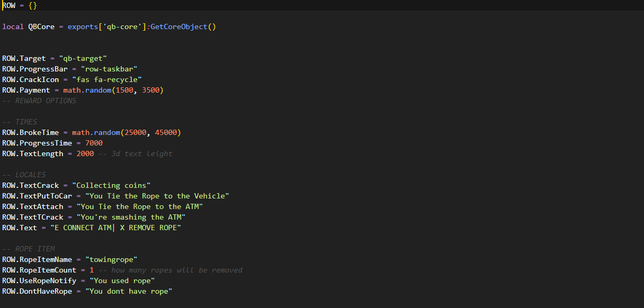Click the 2000 TextLength value
The height and width of the screenshot is (308, 644).
point(85,153)
